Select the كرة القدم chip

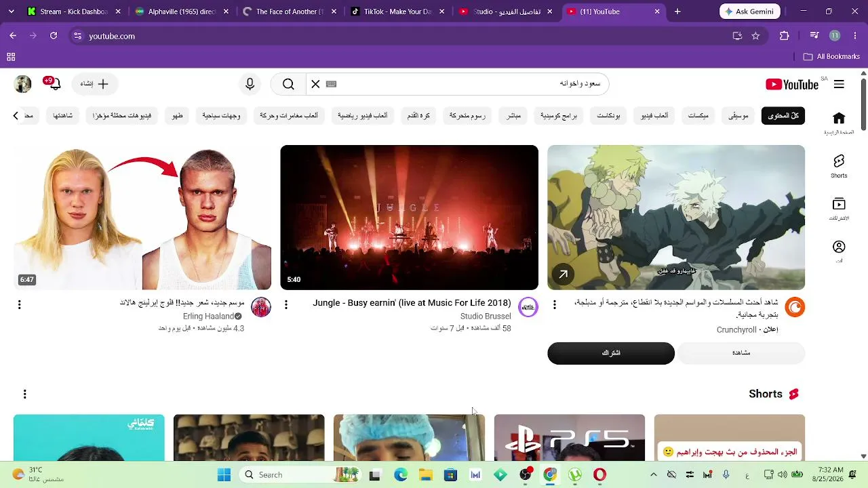(x=418, y=116)
